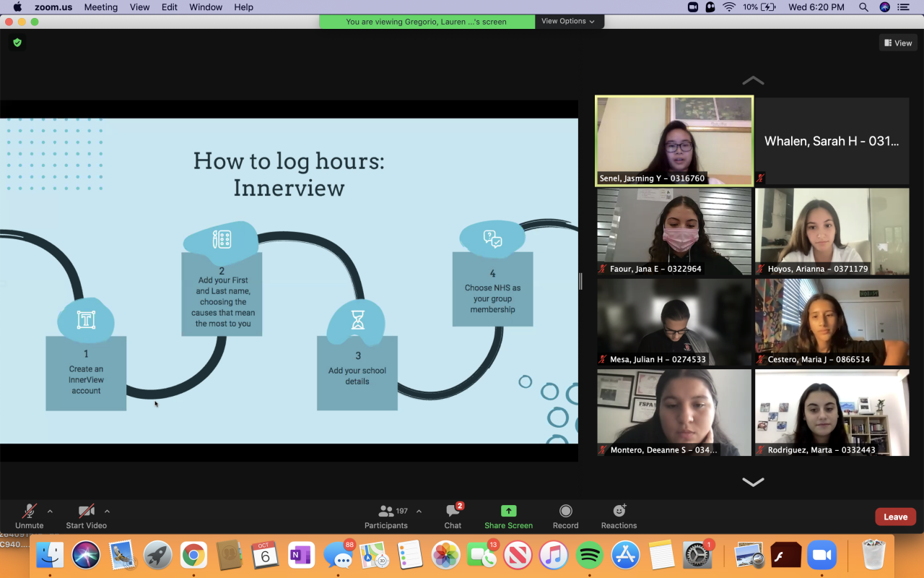Click the date and time display
The height and width of the screenshot is (578, 924).
coord(816,7)
